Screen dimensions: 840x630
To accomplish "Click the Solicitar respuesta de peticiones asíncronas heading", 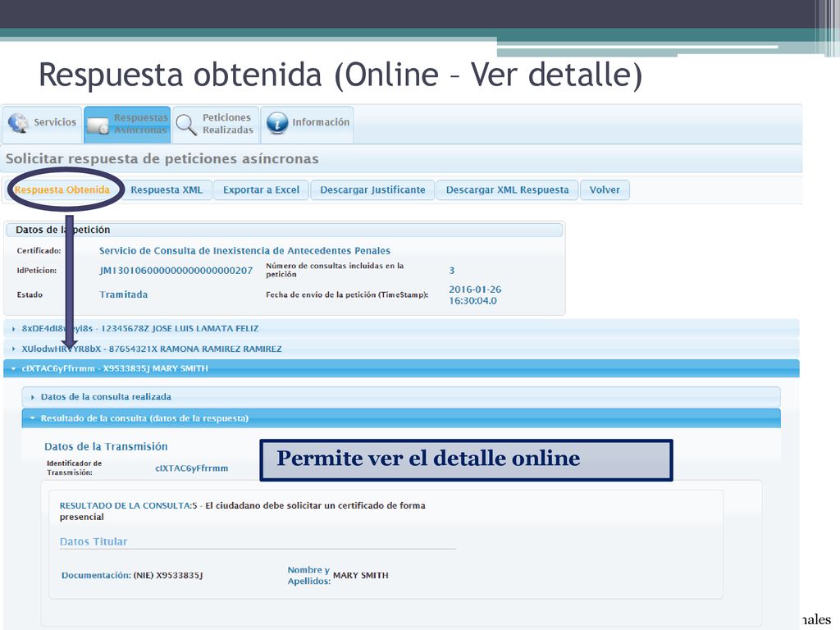I will point(162,158).
